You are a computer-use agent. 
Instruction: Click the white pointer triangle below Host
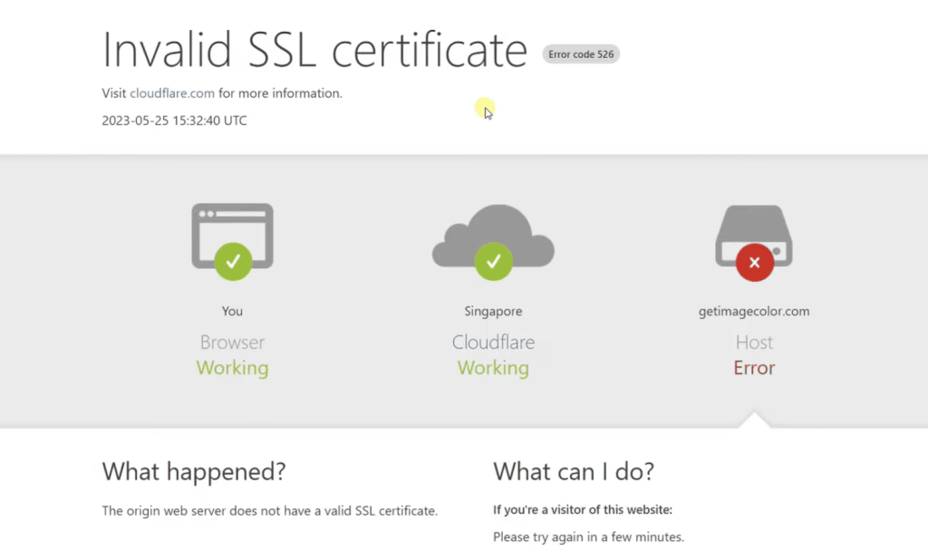754,420
